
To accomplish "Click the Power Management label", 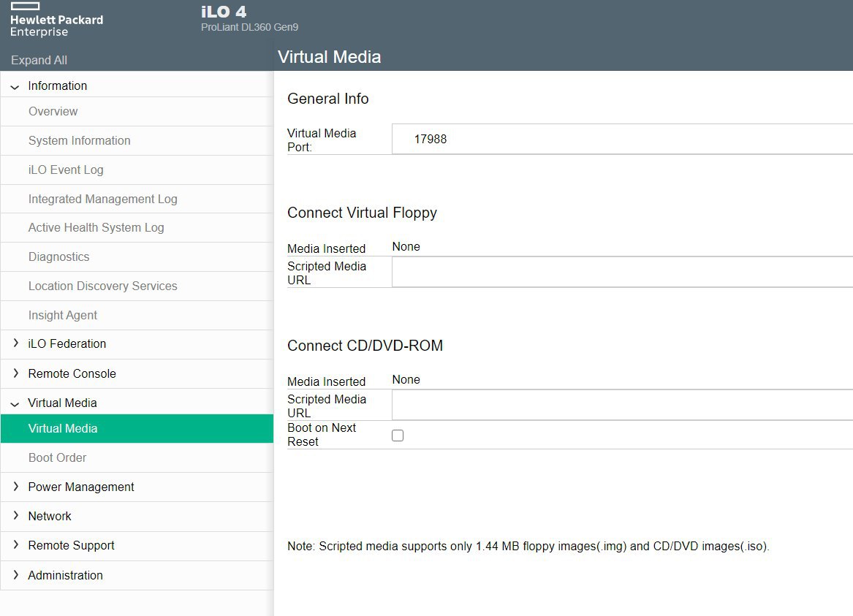I will [81, 487].
